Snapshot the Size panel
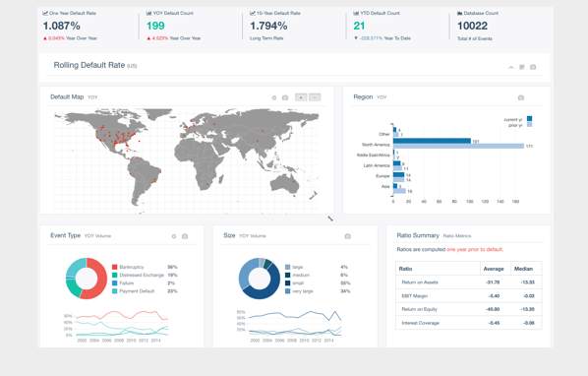The width and height of the screenshot is (588, 376). click(x=348, y=236)
